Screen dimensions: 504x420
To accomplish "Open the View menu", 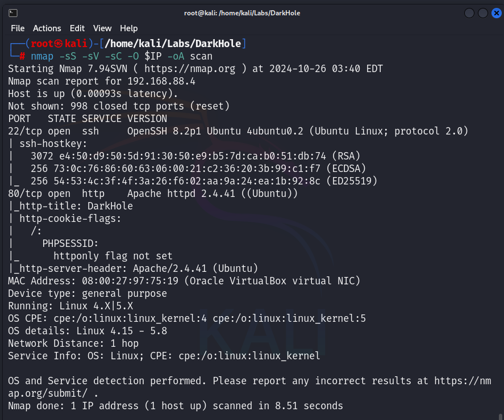I will (102, 28).
